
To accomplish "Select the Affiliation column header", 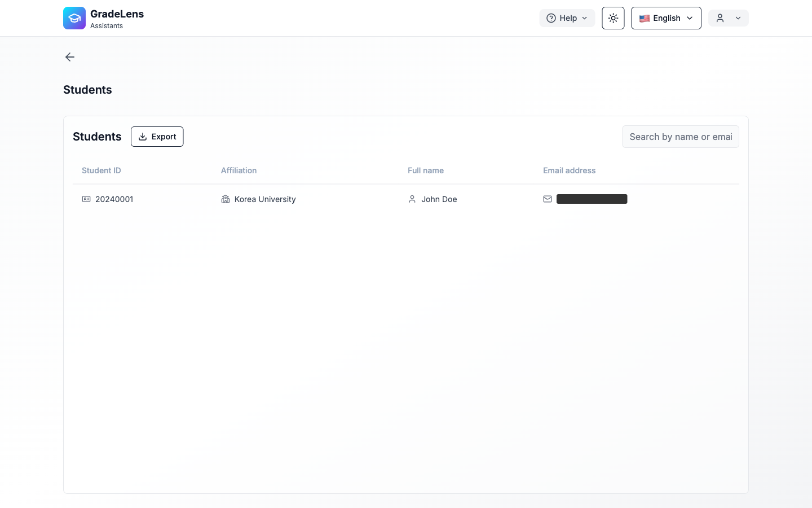I will (239, 170).
